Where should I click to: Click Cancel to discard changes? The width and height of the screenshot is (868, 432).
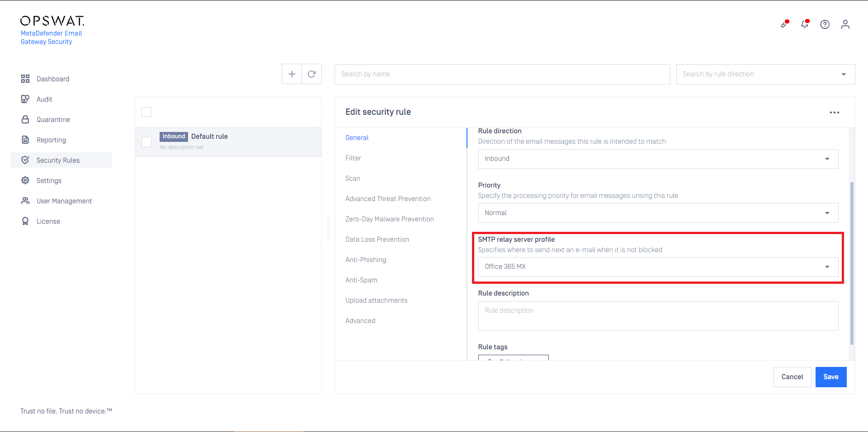tap(792, 377)
